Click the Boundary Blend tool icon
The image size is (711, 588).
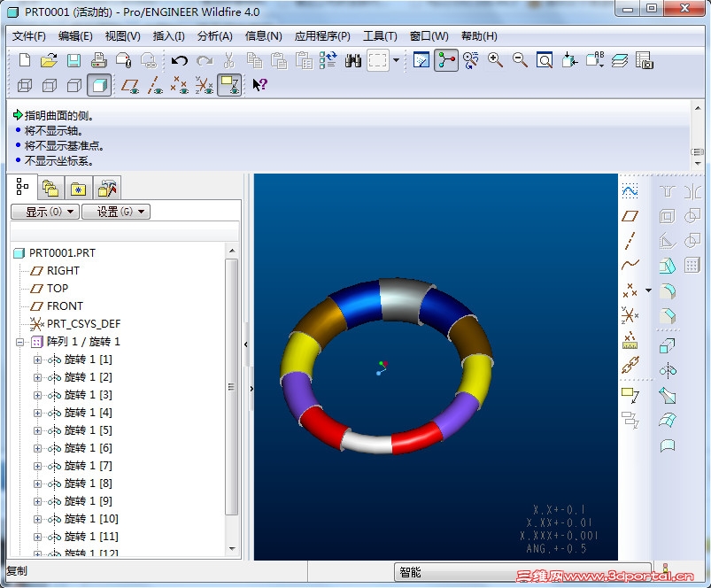[668, 420]
